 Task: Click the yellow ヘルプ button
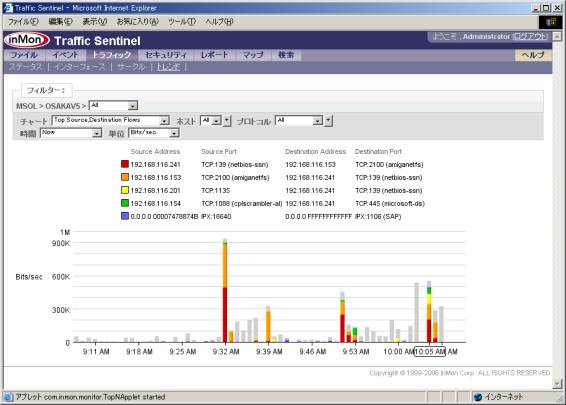tap(533, 55)
